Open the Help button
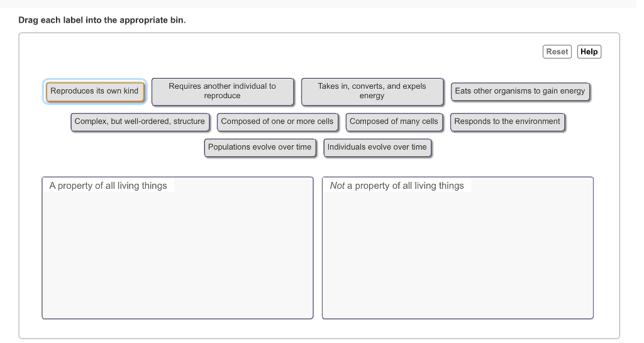 coord(589,52)
